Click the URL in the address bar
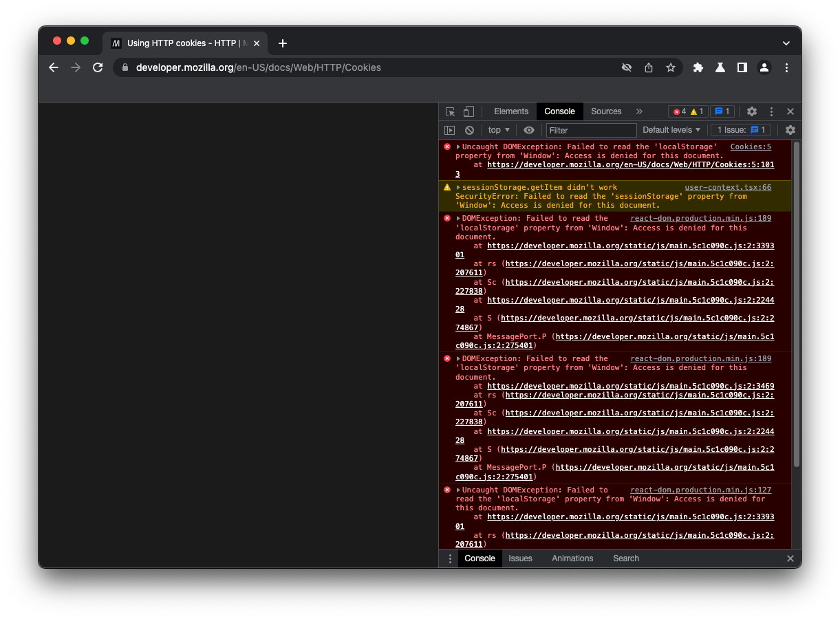Screen dimensions: 840x619 pos(258,67)
